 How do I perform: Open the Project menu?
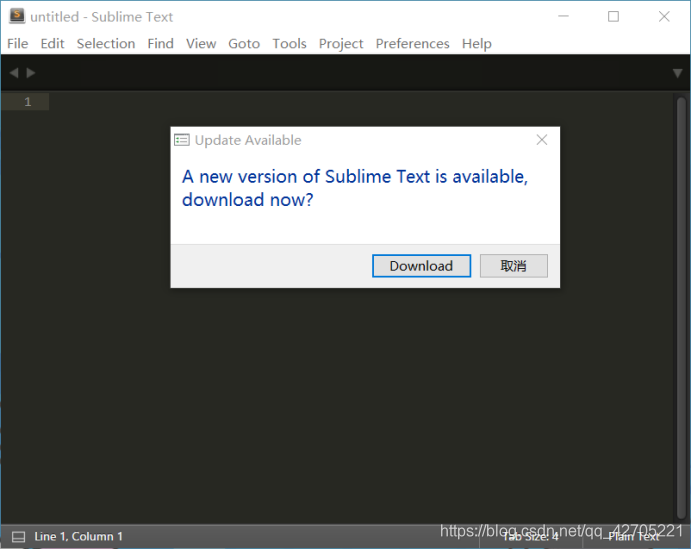tap(341, 44)
